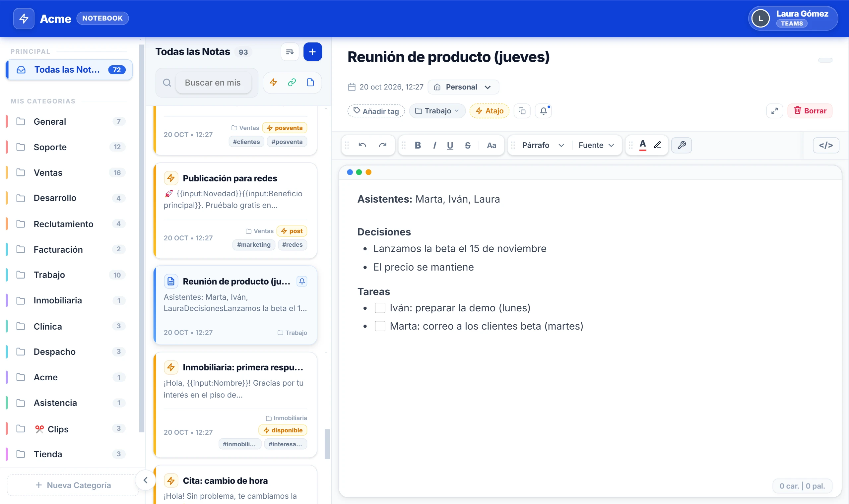
Task: Open the sort notes button
Action: pyautogui.click(x=290, y=52)
